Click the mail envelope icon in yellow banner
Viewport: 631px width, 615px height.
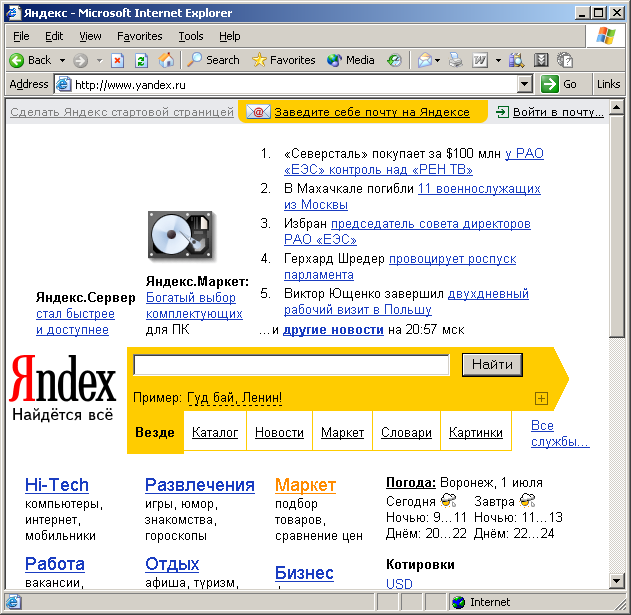(x=258, y=111)
